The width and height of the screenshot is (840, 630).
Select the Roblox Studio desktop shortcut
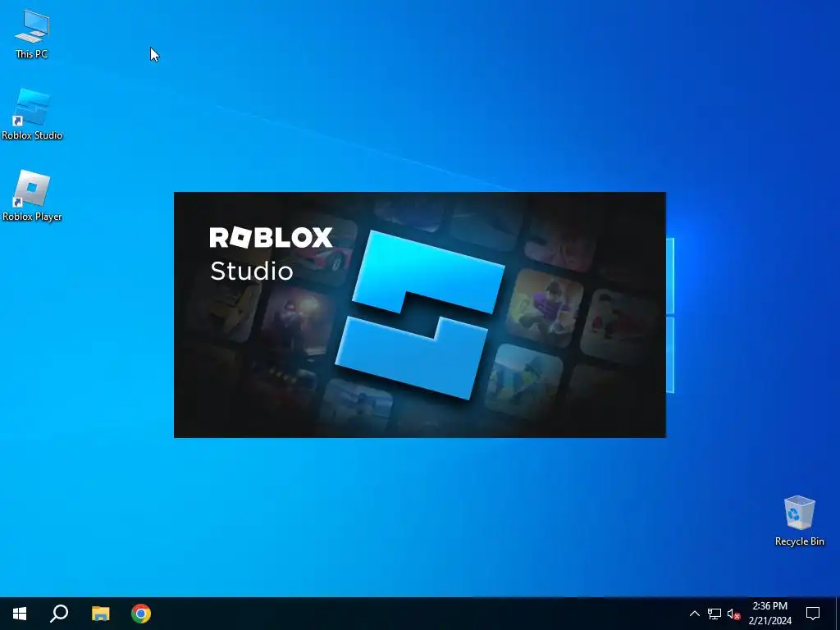click(x=32, y=114)
